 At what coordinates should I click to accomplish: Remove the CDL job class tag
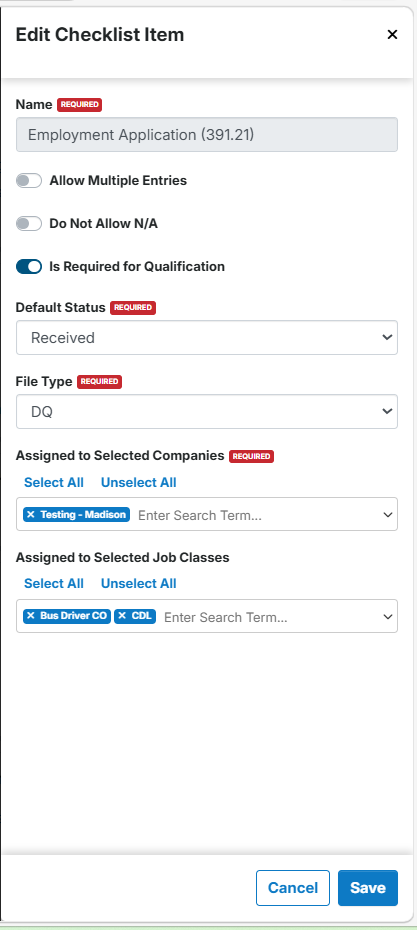(x=122, y=616)
